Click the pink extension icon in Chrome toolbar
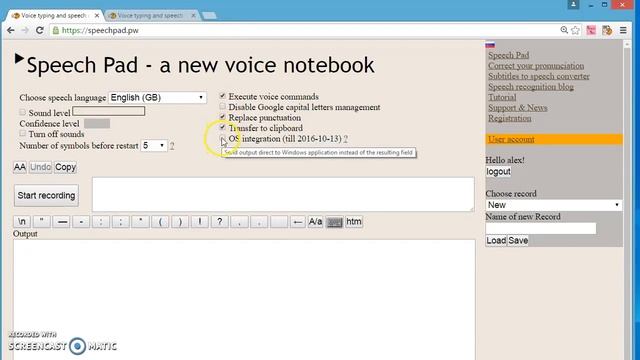The width and height of the screenshot is (640, 360). click(591, 30)
